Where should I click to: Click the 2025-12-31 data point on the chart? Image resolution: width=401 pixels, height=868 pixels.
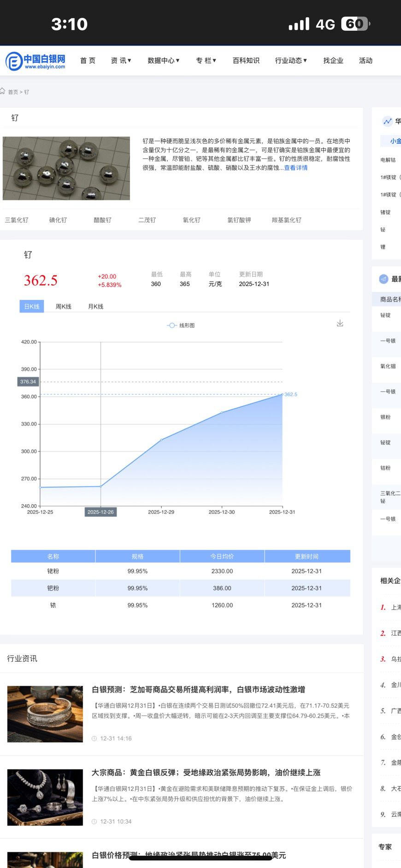[x=282, y=394]
